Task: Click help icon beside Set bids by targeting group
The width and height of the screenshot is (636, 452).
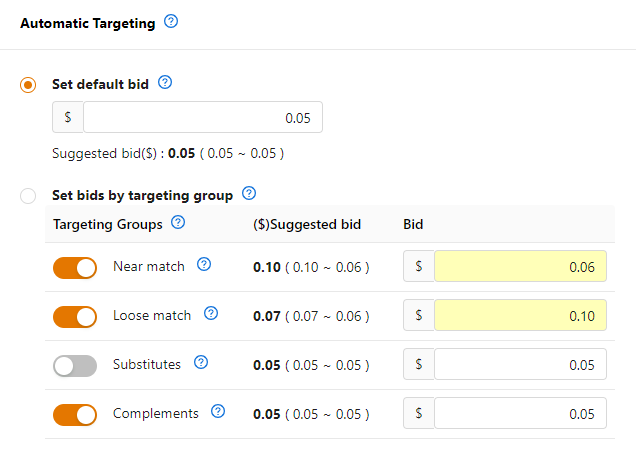Action: (249, 193)
